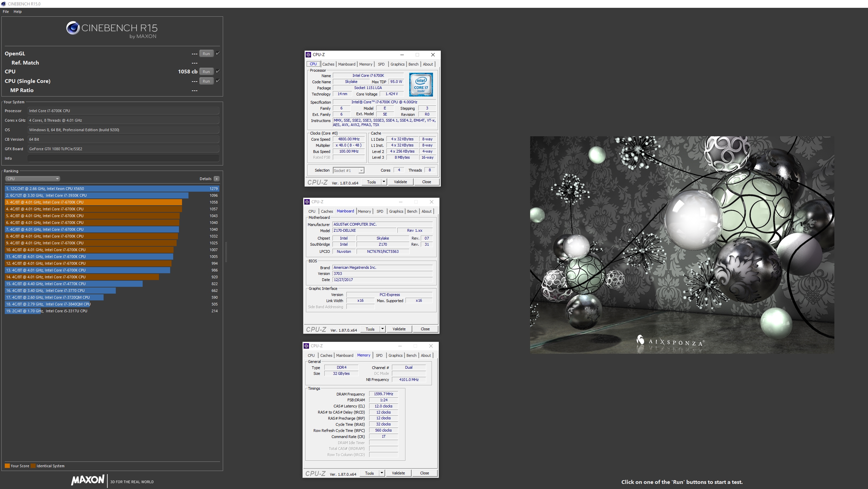Click Tools in top CPU-Z window
Screen dimensions: 868x489
[x=372, y=182]
